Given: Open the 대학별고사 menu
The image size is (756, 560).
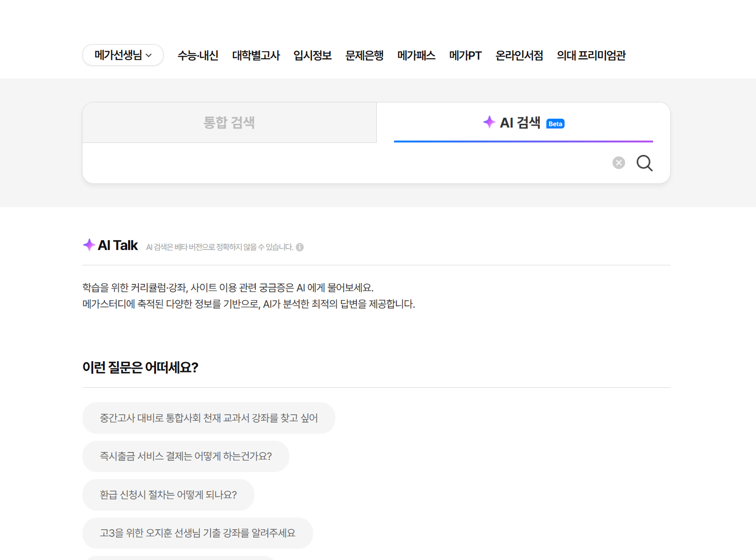Looking at the screenshot, I should (256, 56).
